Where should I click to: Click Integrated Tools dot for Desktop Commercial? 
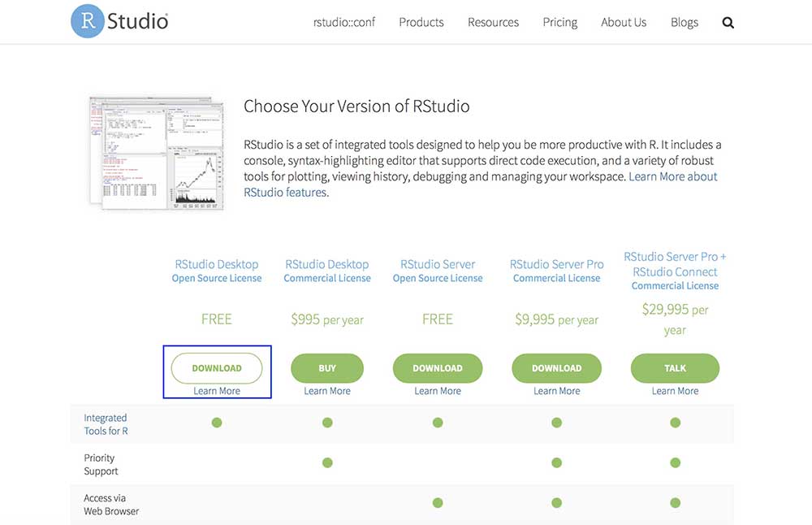click(x=327, y=423)
